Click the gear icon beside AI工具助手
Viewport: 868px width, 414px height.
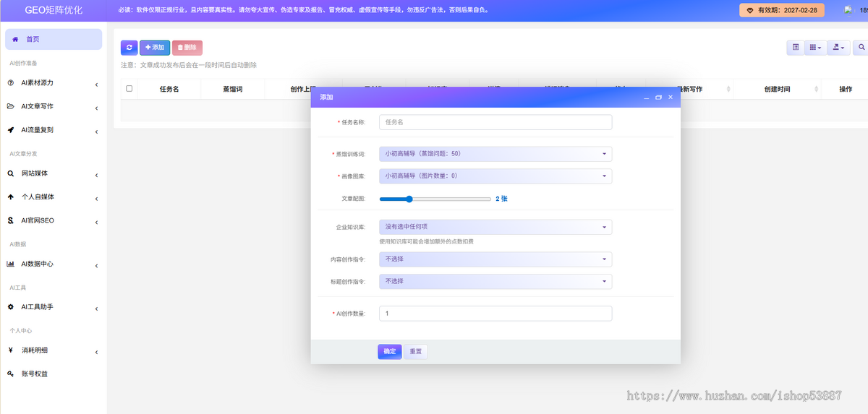[11, 307]
